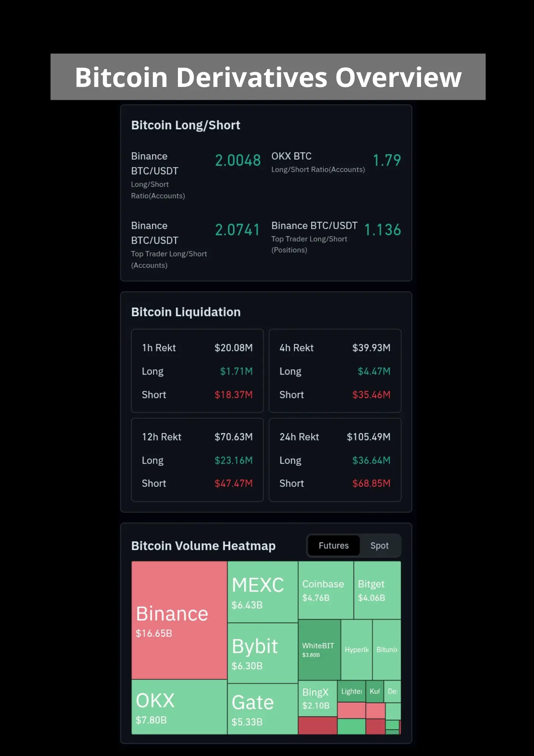
Task: Select the Hyperliquid heatmap tile
Action: tap(357, 649)
